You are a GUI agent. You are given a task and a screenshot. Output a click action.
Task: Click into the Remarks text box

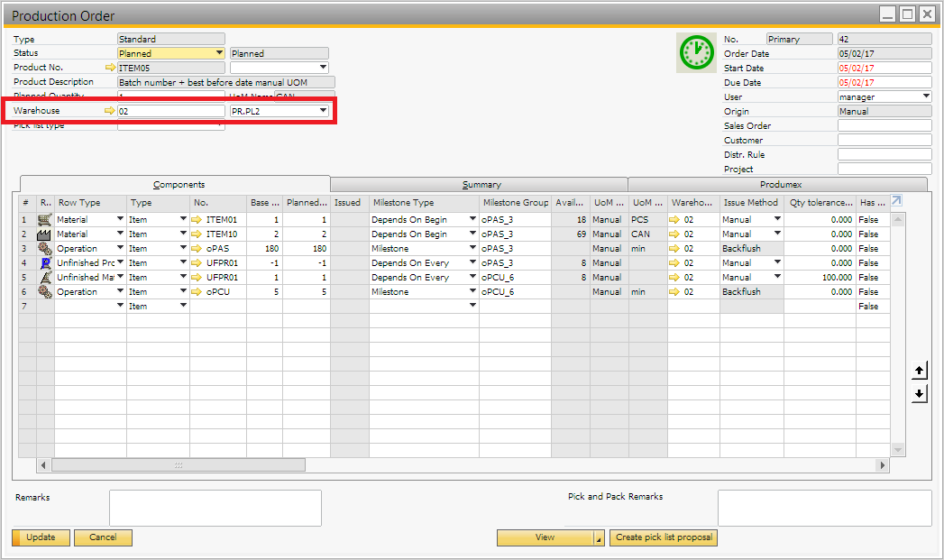215,508
